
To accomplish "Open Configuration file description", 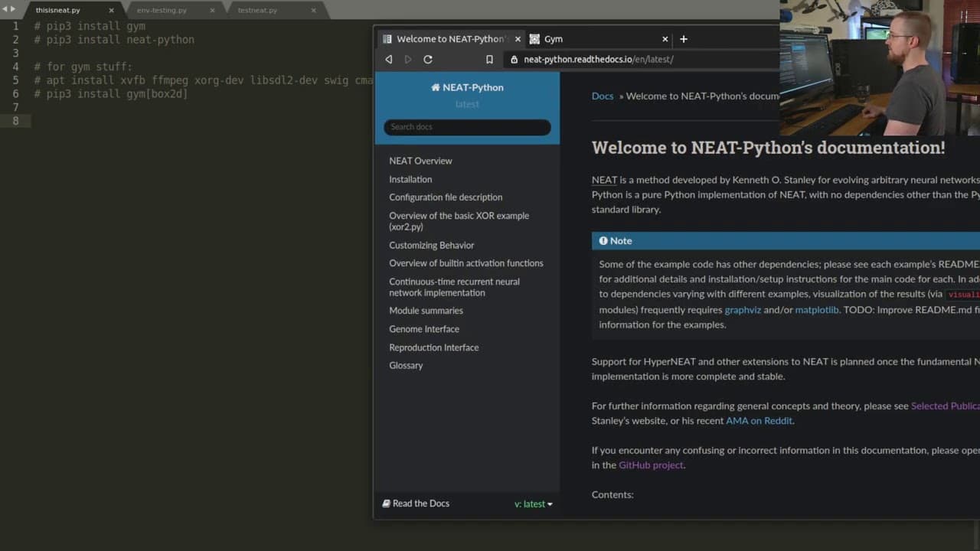I will click(446, 197).
